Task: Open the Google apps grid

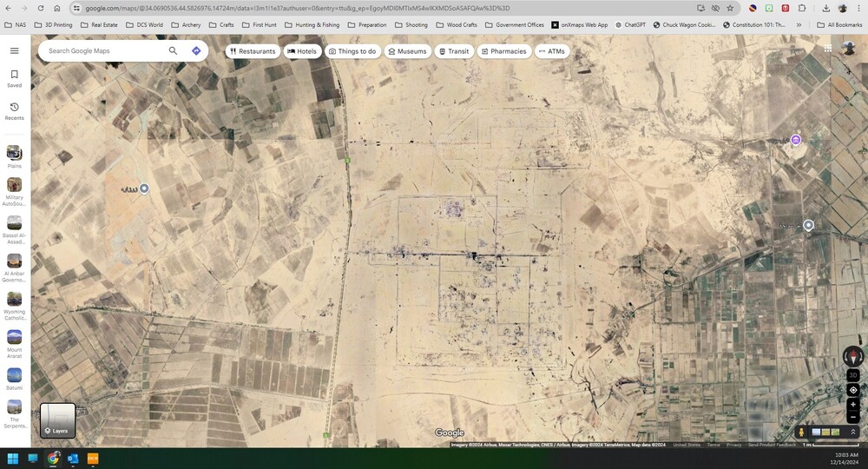Action: [x=827, y=48]
